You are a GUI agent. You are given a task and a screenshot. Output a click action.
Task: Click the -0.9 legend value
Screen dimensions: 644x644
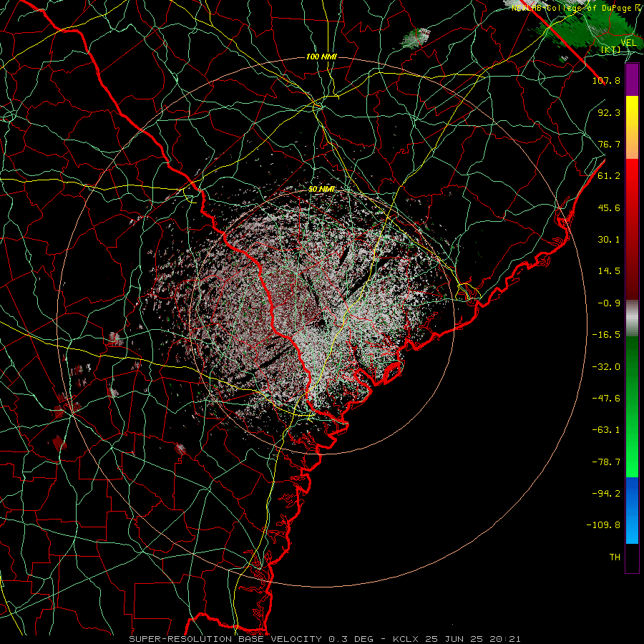pyautogui.click(x=609, y=303)
